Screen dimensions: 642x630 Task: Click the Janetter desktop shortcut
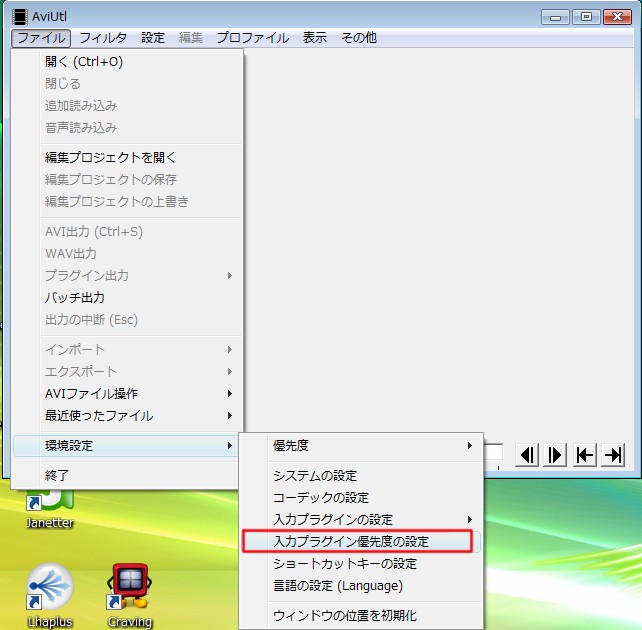point(50,505)
